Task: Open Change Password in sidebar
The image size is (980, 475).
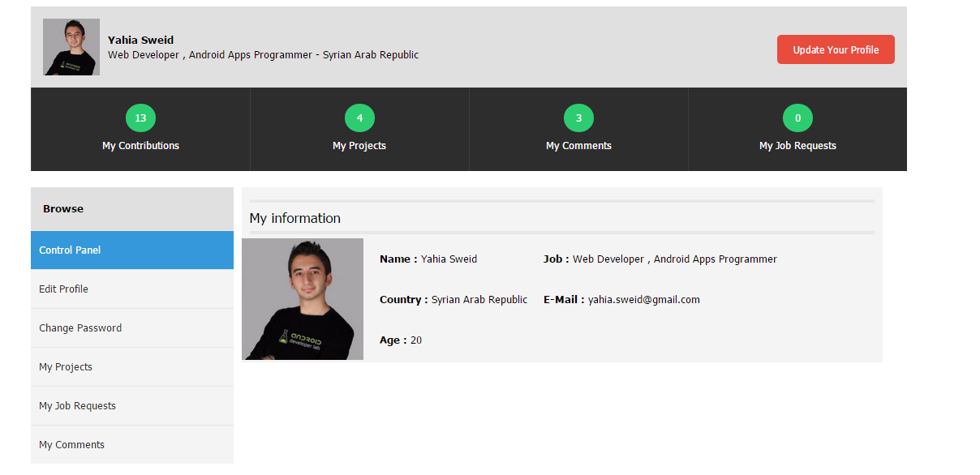Action: point(132,327)
